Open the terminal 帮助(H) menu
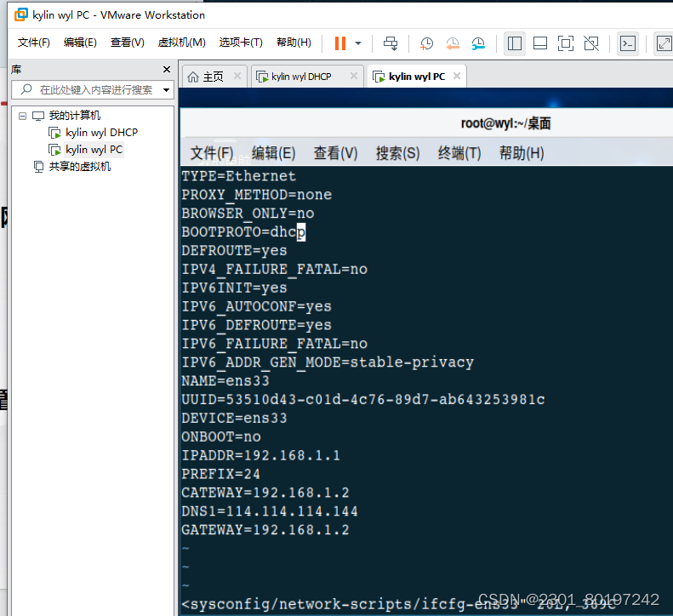The width and height of the screenshot is (673, 616). (522, 153)
